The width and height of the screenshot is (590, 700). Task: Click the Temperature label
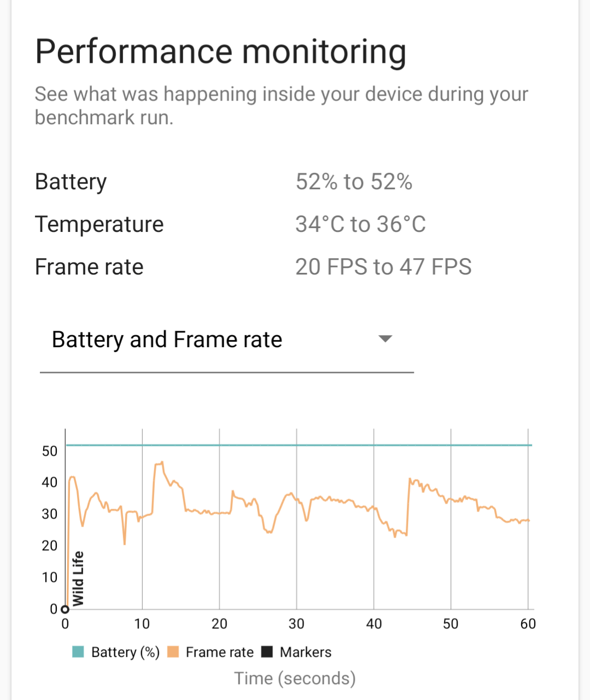(99, 224)
